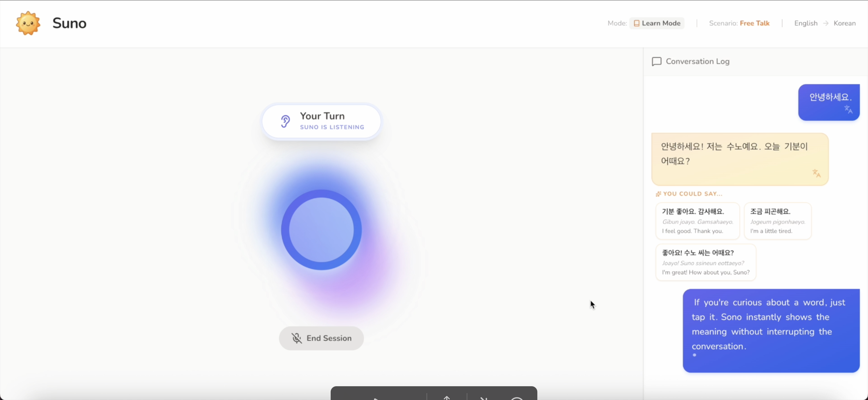Choose suggestion '조금 피곤해요.'
This screenshot has width=868, height=400.
tap(777, 221)
